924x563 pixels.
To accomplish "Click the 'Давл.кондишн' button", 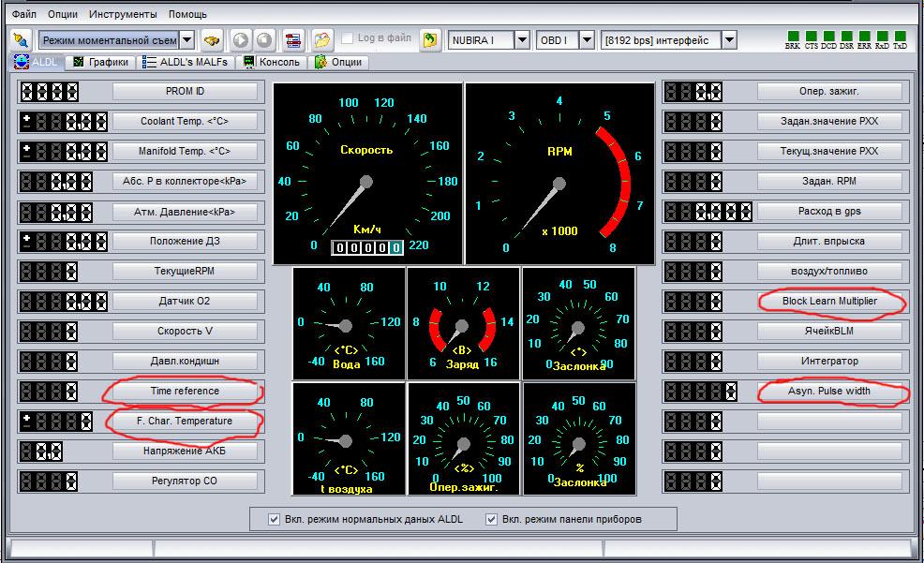I will click(x=185, y=361).
